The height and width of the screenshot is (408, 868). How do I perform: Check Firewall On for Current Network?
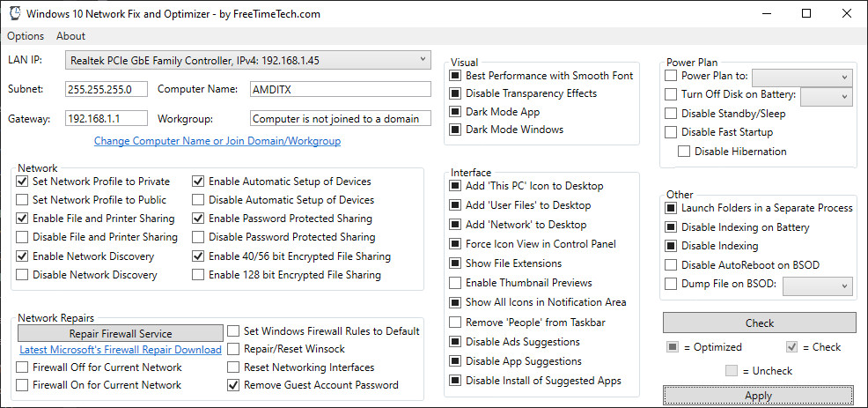tap(22, 384)
